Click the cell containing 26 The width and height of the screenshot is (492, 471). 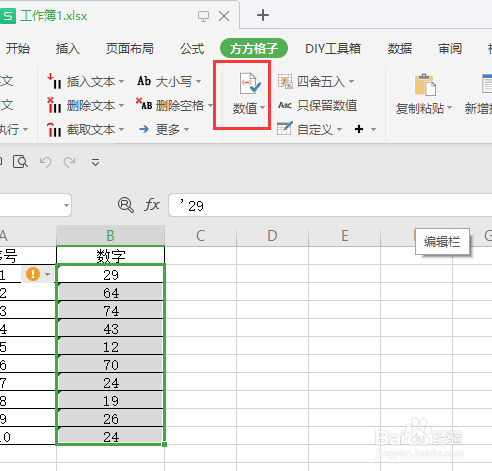[x=111, y=418]
